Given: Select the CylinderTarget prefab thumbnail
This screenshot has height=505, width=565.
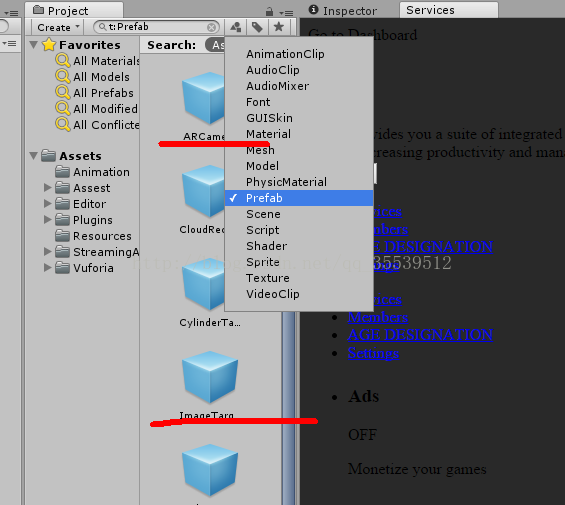Looking at the screenshot, I should [203, 284].
